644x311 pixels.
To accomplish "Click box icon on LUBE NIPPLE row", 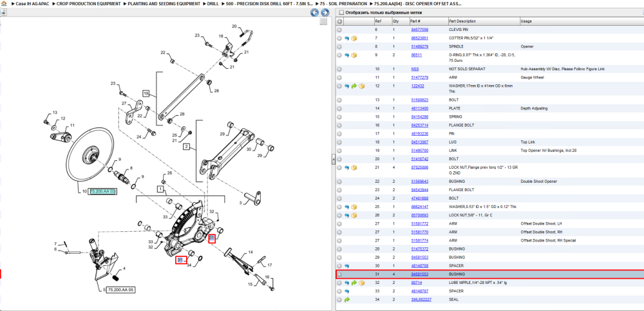I will (x=361, y=283).
